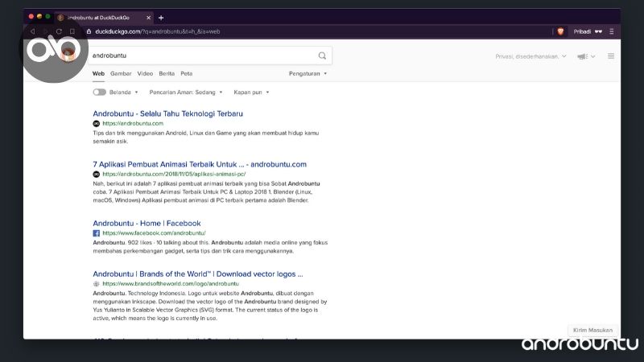Switch to the Video tab
Viewport: 644px width, 362px height.
tap(145, 74)
